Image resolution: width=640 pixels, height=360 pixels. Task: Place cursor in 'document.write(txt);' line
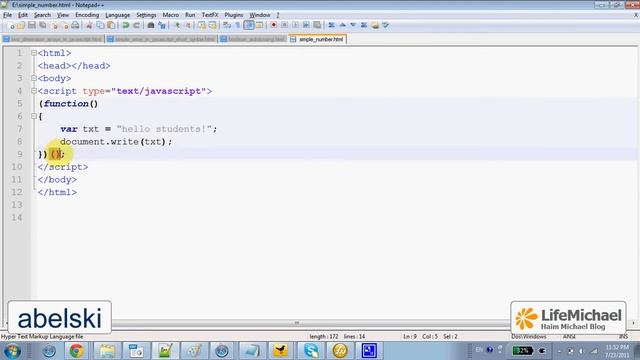pos(116,142)
